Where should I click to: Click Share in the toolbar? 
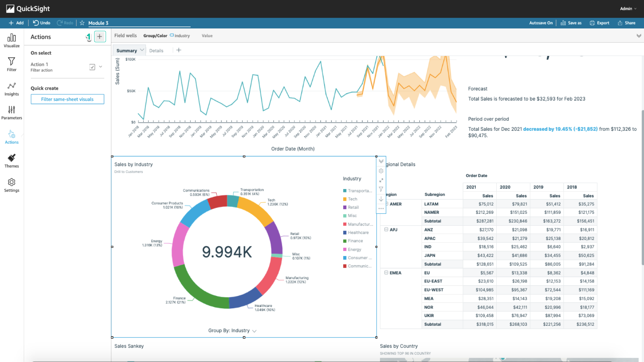(x=627, y=23)
